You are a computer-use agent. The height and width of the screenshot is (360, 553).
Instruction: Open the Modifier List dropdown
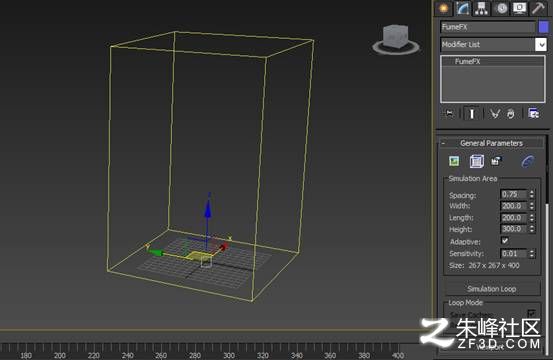493,44
